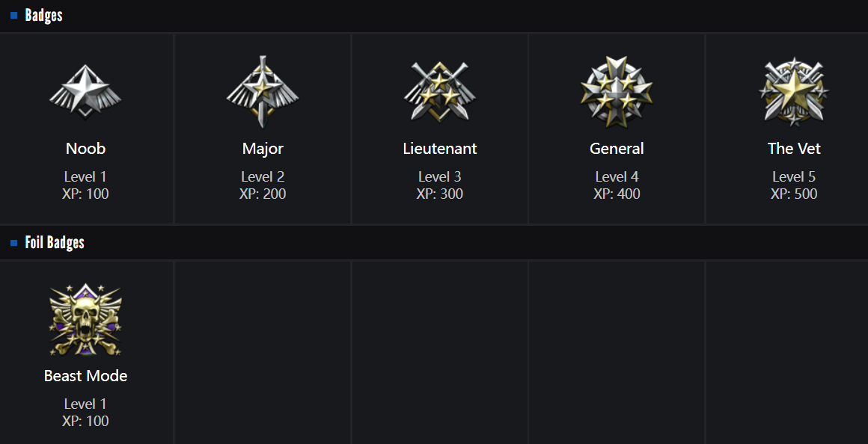Click the Badges section heading
Screen dimensions: 868x444
[x=43, y=16]
